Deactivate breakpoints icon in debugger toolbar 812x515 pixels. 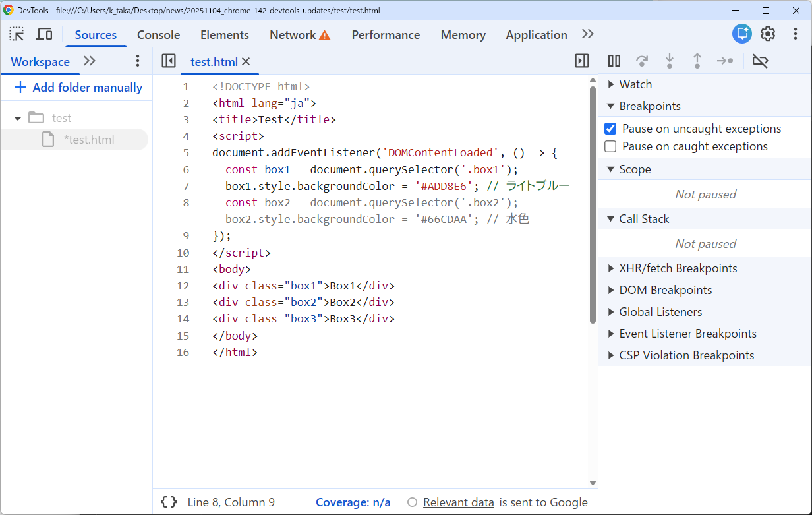point(760,61)
